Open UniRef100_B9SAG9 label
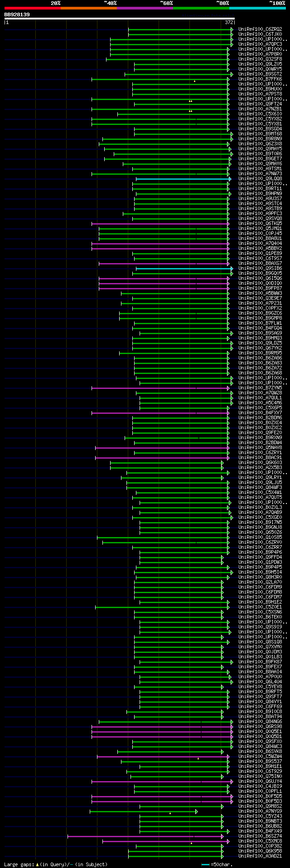 pyautogui.click(x=260, y=333)
